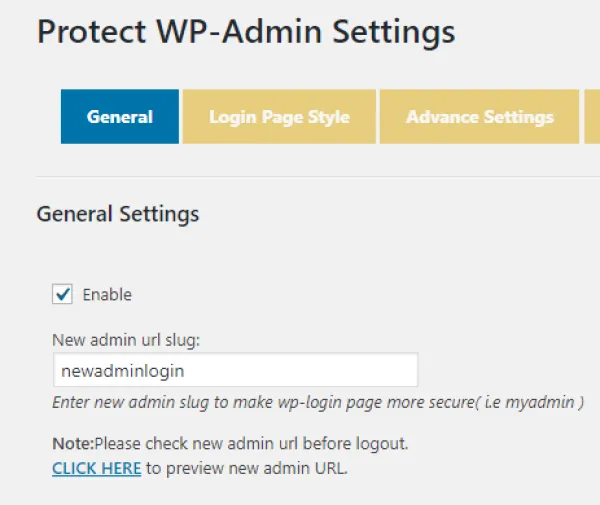The width and height of the screenshot is (600, 505).
Task: Select the cut-off tab after Advance Settings
Action: [x=592, y=117]
